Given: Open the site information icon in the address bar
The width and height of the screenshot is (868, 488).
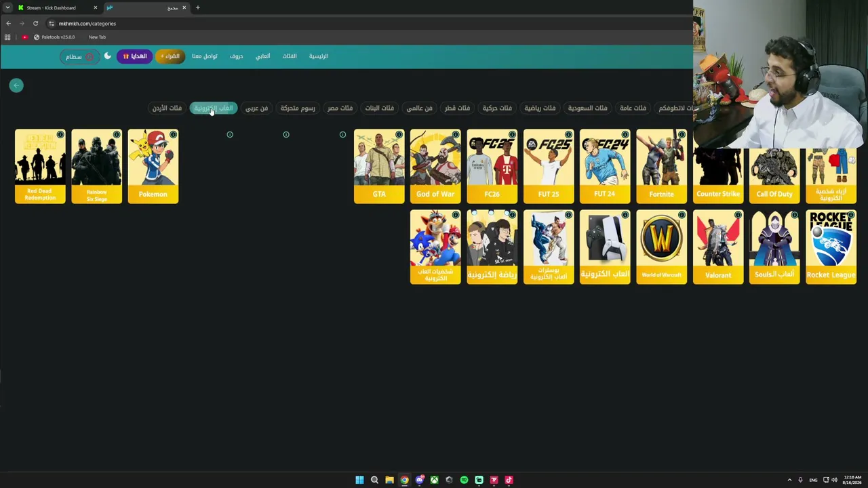Looking at the screenshot, I should tap(52, 23).
